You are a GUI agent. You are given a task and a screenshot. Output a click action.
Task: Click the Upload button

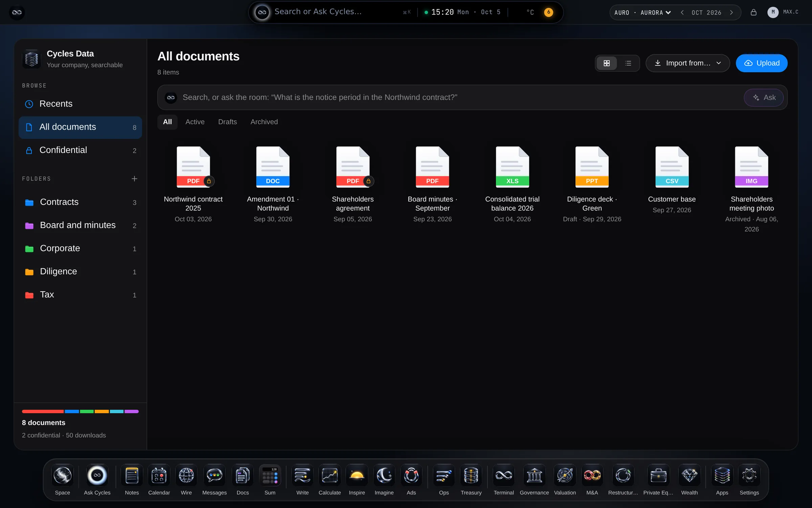[x=761, y=63]
